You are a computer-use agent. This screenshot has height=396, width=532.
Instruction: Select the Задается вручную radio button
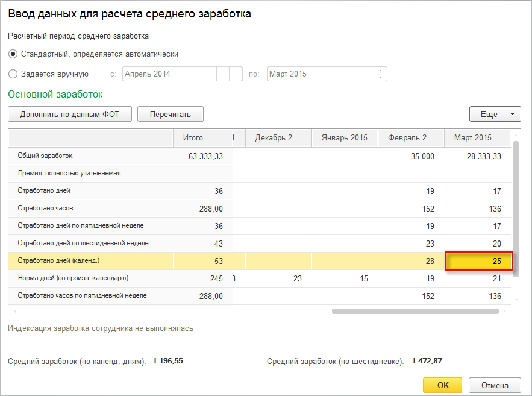[13, 74]
